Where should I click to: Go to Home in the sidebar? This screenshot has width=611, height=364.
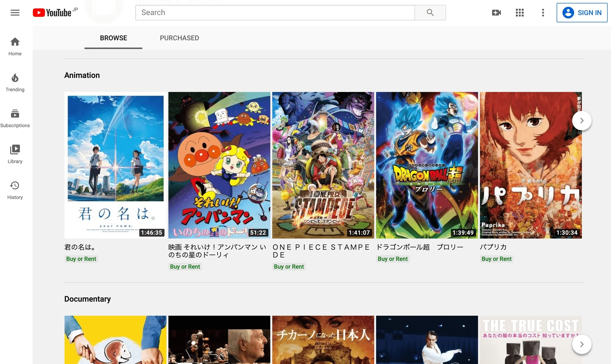(15, 46)
